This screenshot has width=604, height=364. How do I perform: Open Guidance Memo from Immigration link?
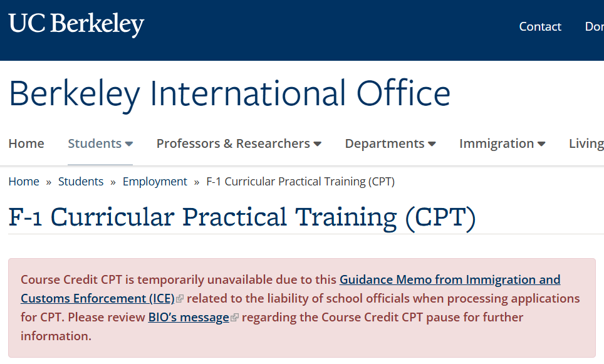(x=449, y=279)
